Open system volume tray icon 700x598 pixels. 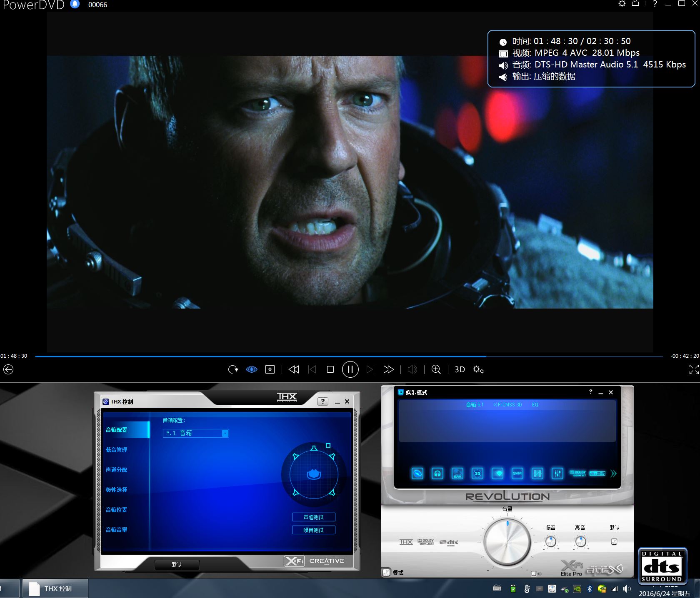pos(627,588)
